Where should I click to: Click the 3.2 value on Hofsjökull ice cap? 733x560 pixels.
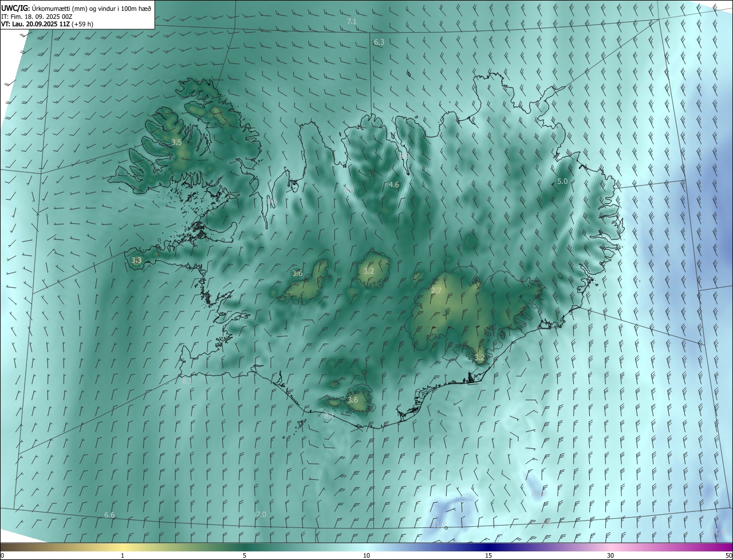pyautogui.click(x=369, y=271)
